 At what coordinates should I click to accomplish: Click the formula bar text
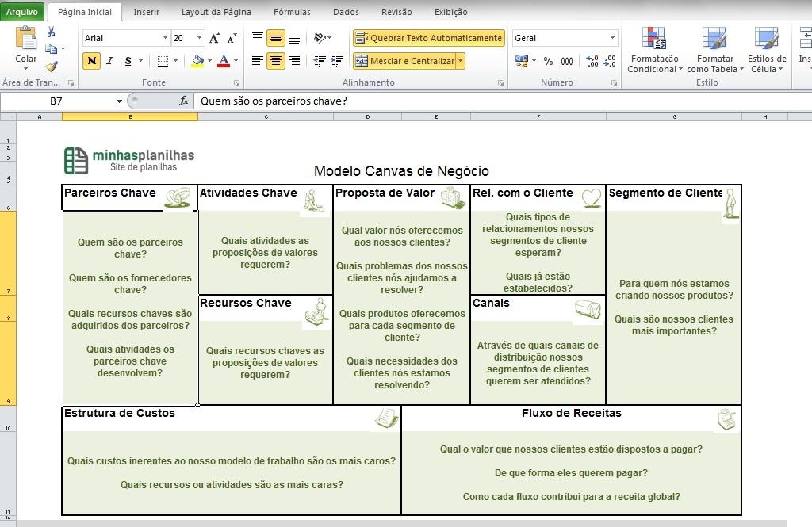tap(274, 101)
